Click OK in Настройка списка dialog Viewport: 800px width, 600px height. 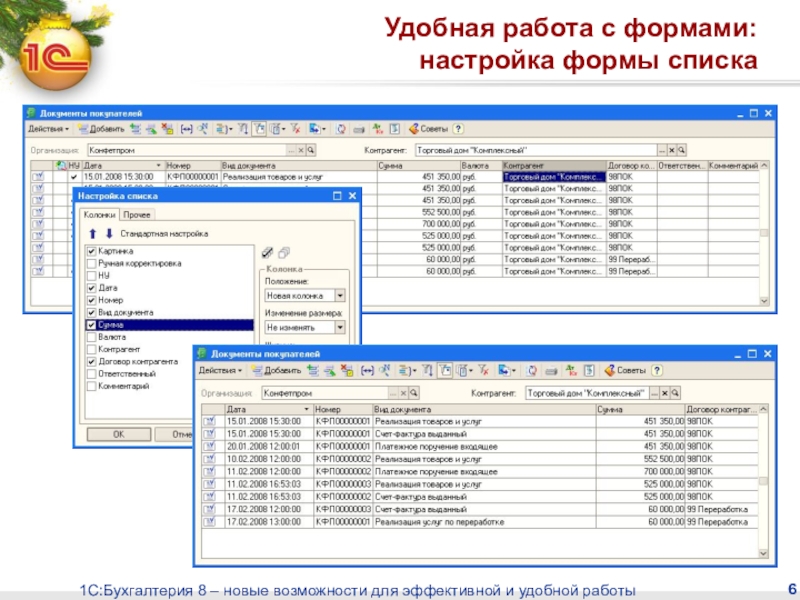(x=119, y=434)
